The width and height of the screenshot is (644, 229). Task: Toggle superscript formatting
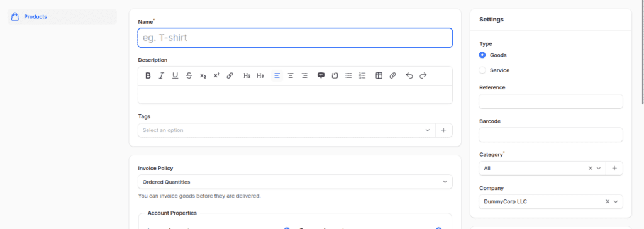(216, 75)
